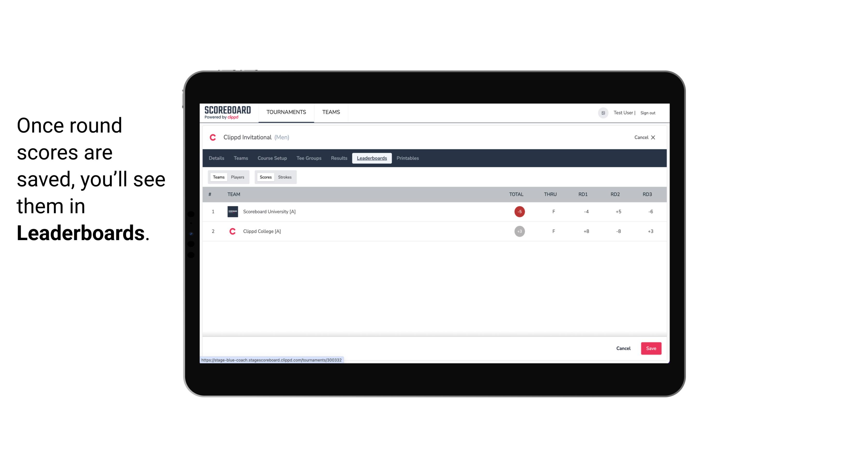Expand the Tee Groups section
The width and height of the screenshot is (868, 467).
309,158
